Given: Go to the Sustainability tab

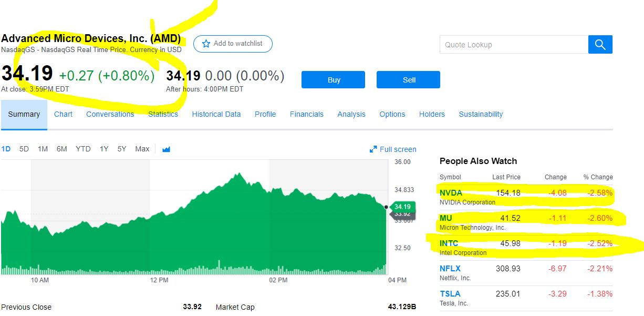Looking at the screenshot, I should coord(481,114).
